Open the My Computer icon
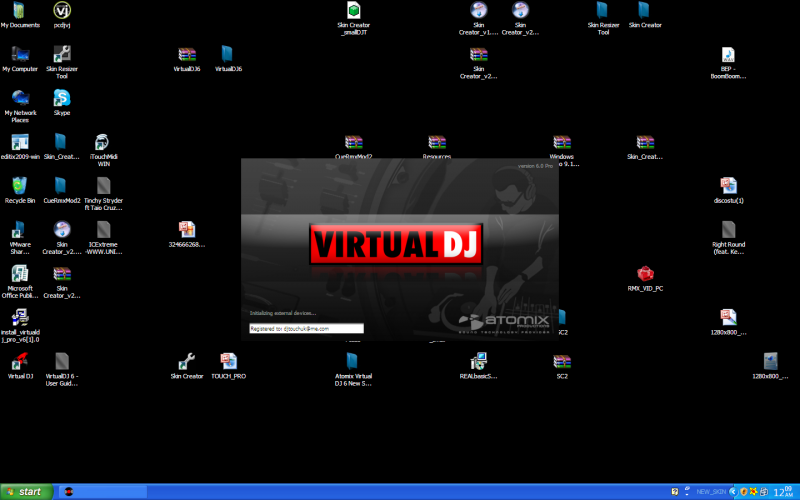800x500 pixels. coord(19,54)
